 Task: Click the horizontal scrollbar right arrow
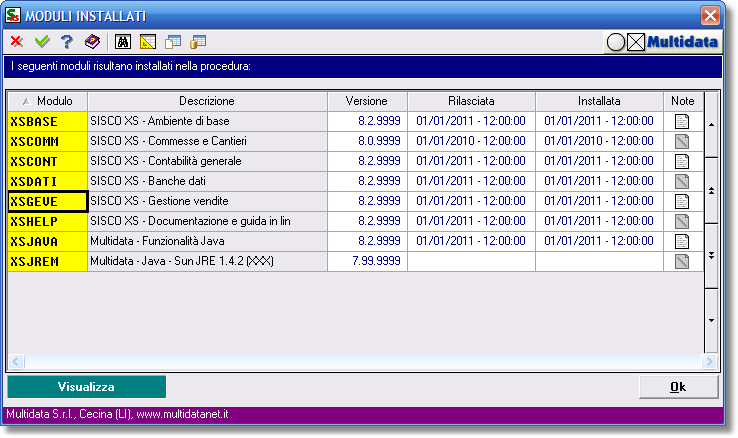point(709,361)
